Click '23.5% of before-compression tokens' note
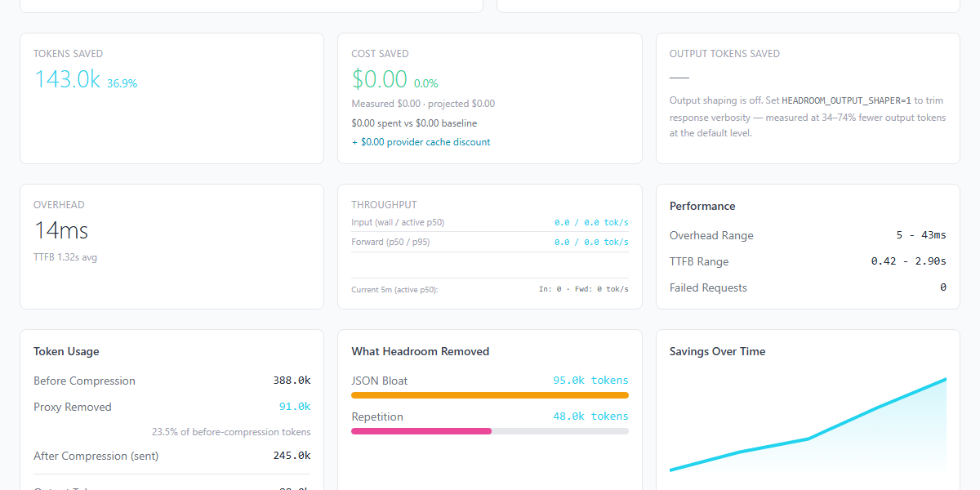This screenshot has height=490, width=980. 231,431
